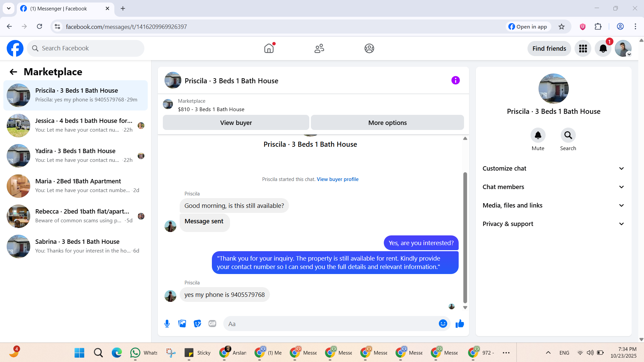Viewport: 644px width, 362px height.
Task: Click the chat scroll-down arrow
Action: pyautogui.click(x=465, y=308)
